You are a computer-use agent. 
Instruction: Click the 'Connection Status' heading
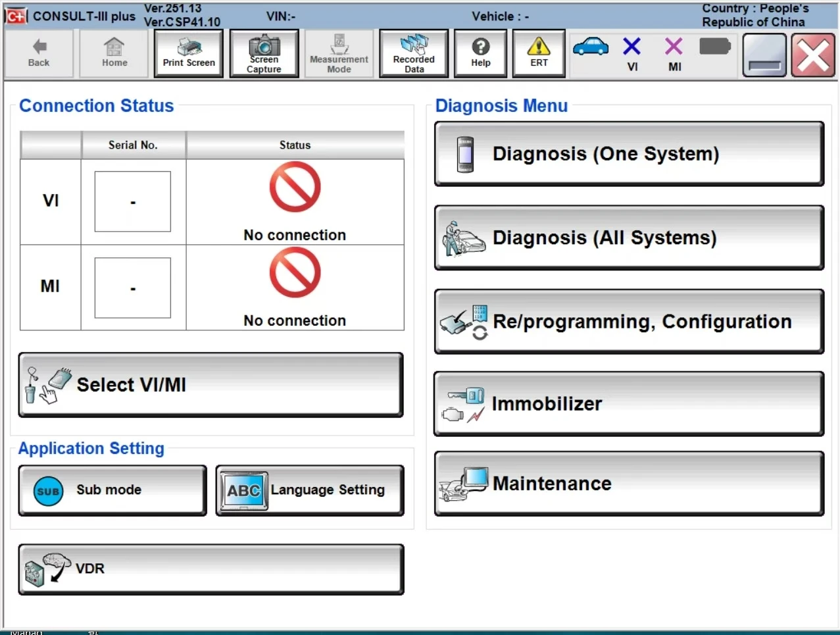coord(96,106)
